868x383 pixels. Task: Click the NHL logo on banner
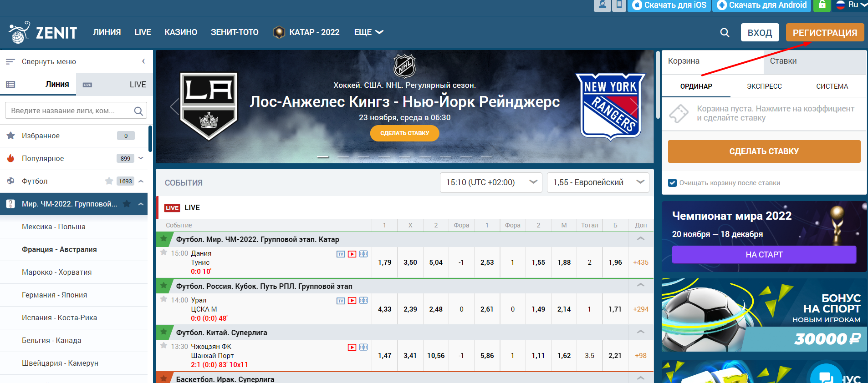coord(404,66)
